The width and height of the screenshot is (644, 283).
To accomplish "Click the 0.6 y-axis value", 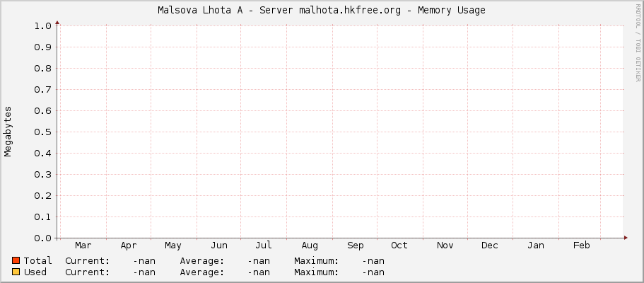I will (42, 110).
